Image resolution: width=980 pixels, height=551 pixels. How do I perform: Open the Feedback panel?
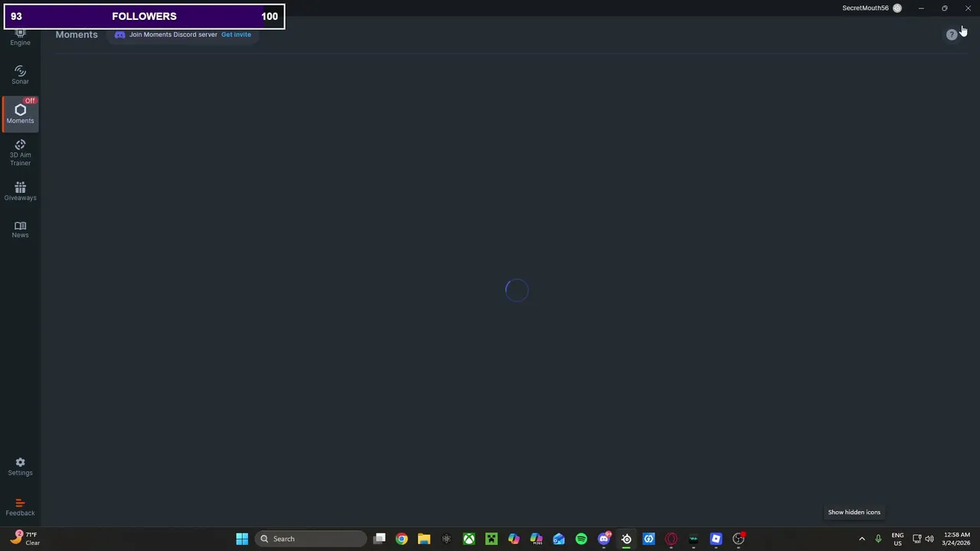coord(20,507)
